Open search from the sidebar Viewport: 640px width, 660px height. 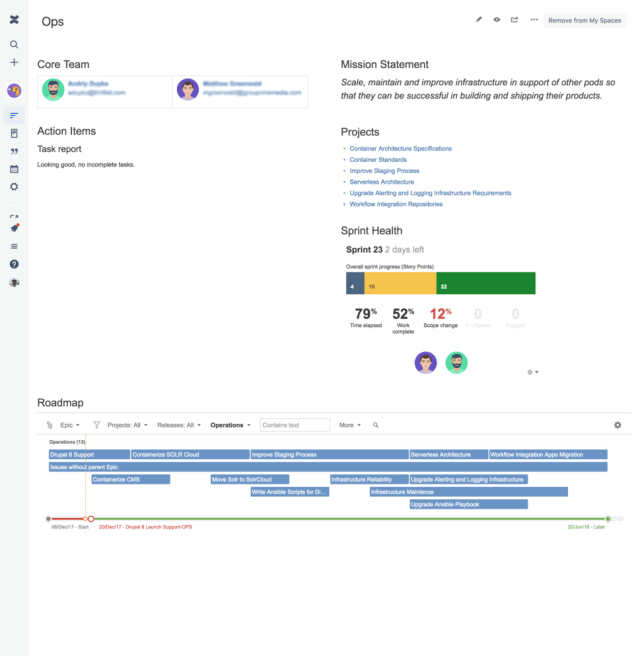click(x=14, y=44)
